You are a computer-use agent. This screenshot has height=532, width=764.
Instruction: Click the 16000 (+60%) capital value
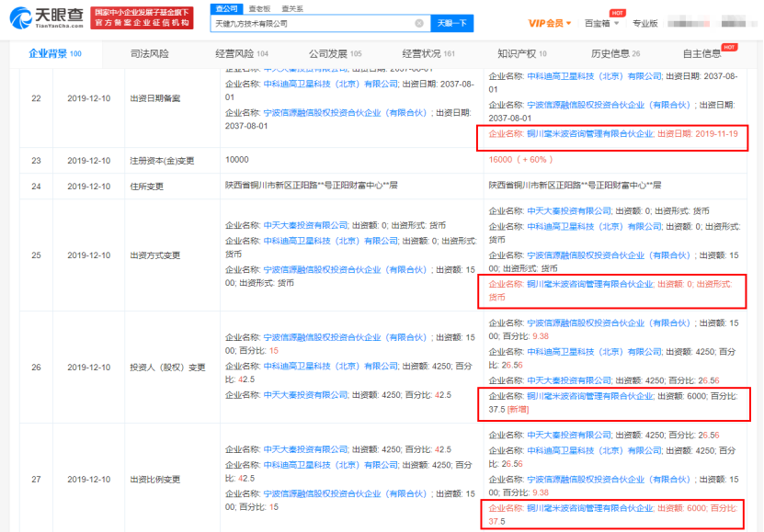click(520, 160)
